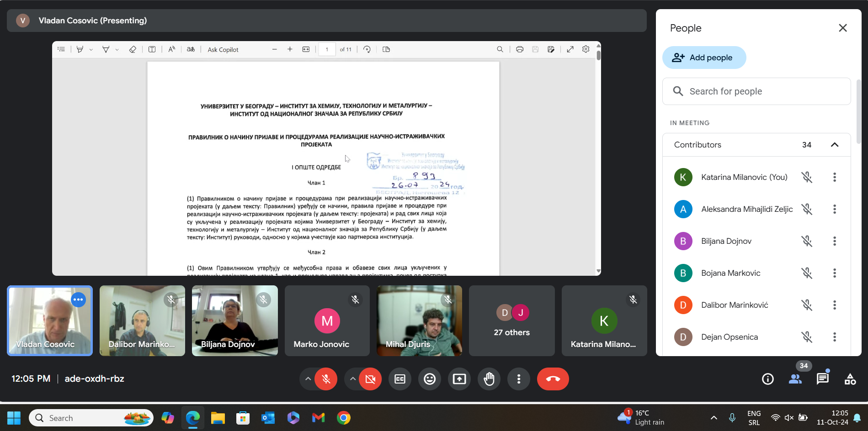Expand video settings arrow beside camera

[352, 379]
